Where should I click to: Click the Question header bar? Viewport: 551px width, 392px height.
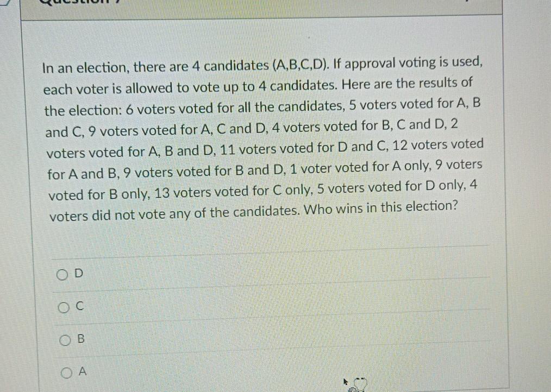[261, 4]
